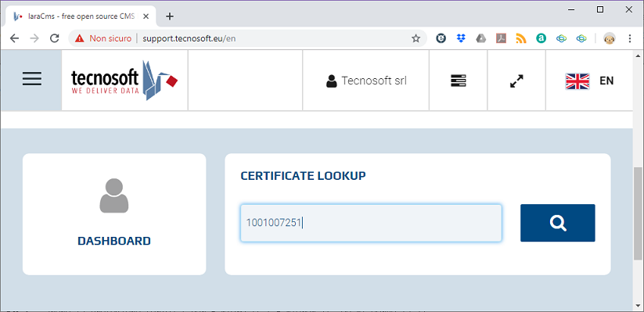Select the laraCms browser tab
This screenshot has width=644, height=312.
coord(81,16)
